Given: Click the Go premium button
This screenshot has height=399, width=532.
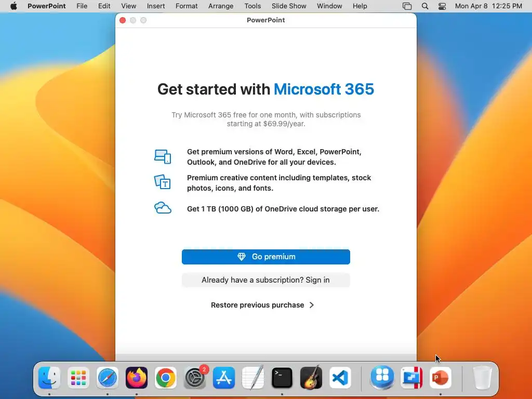Looking at the screenshot, I should [x=265, y=257].
